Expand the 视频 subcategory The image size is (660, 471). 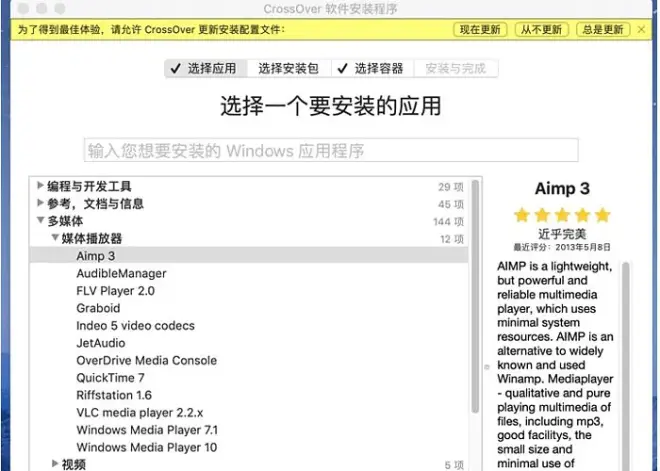tap(55, 463)
